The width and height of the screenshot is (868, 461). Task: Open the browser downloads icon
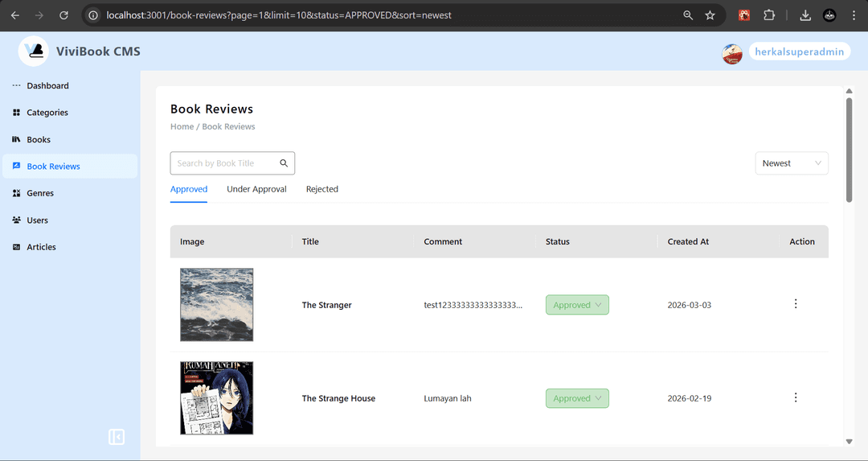coord(805,15)
